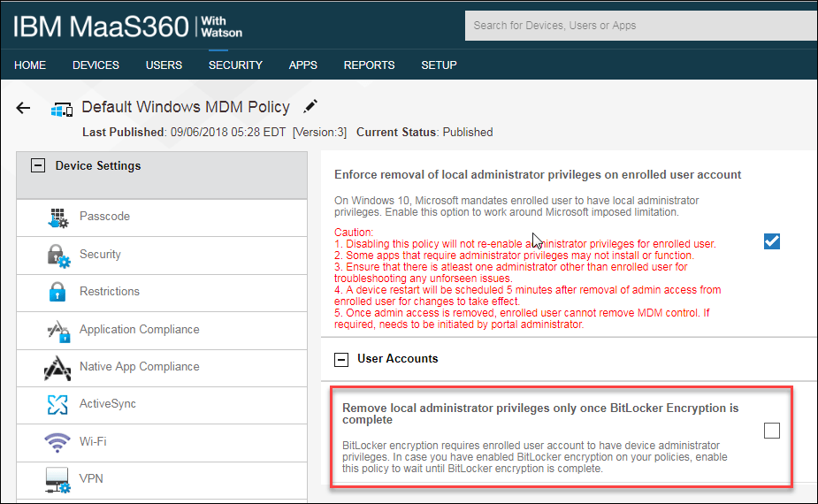Image resolution: width=818 pixels, height=504 pixels.
Task: Click the Wi-Fi signal icon
Action: click(x=57, y=442)
